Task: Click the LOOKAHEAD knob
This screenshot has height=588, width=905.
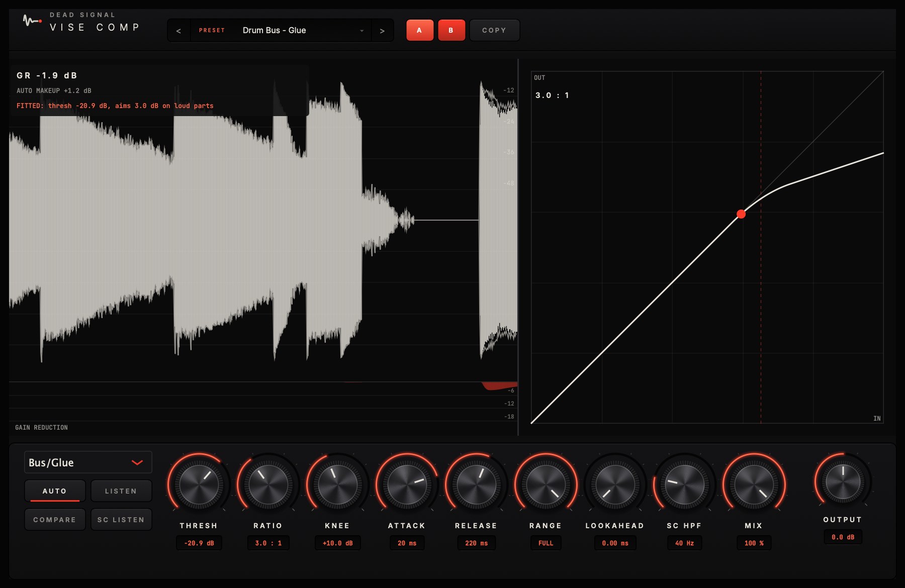Action: click(x=615, y=484)
